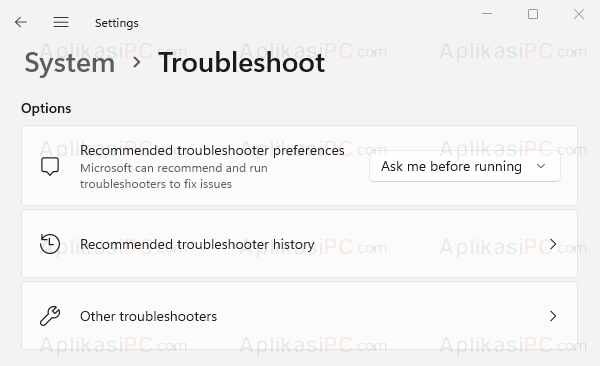The image size is (600, 366).
Task: Click the back arrow icon
Action: pyautogui.click(x=21, y=22)
